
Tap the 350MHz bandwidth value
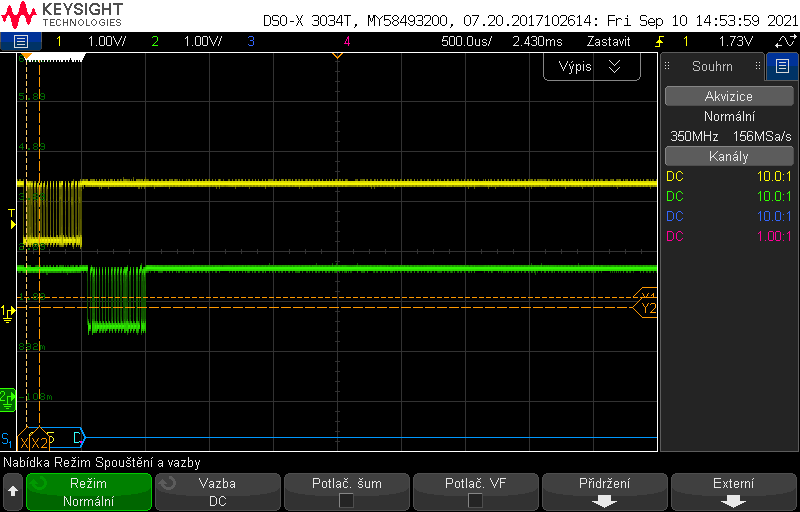click(x=694, y=136)
